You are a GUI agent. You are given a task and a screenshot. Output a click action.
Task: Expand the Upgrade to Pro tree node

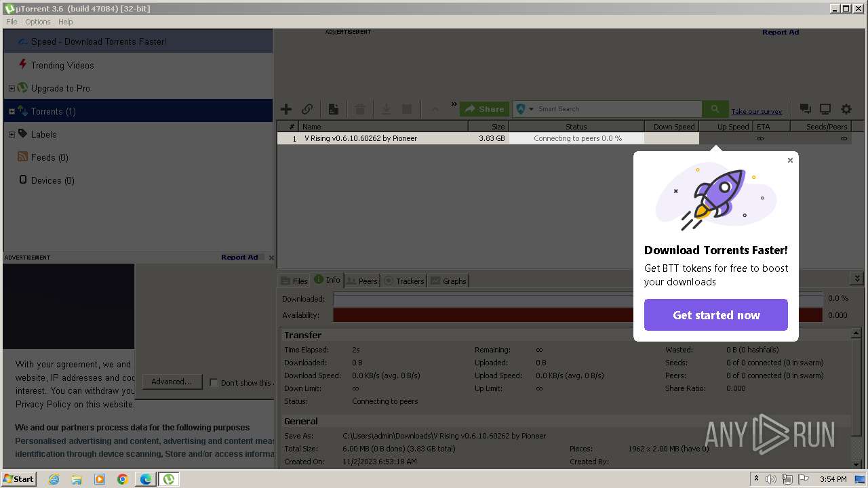(12, 89)
